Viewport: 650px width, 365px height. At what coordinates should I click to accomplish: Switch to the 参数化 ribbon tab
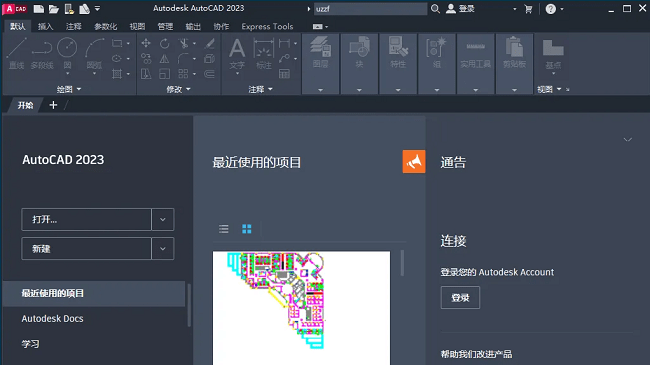pyautogui.click(x=105, y=27)
